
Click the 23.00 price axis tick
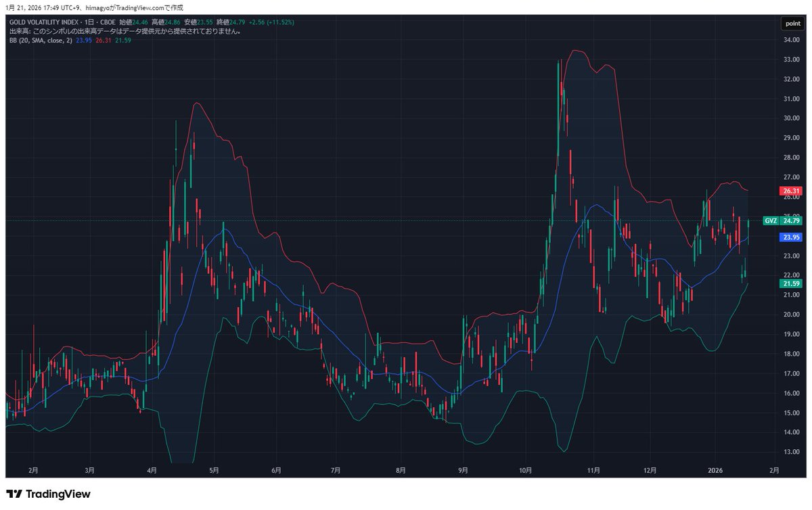click(x=792, y=256)
